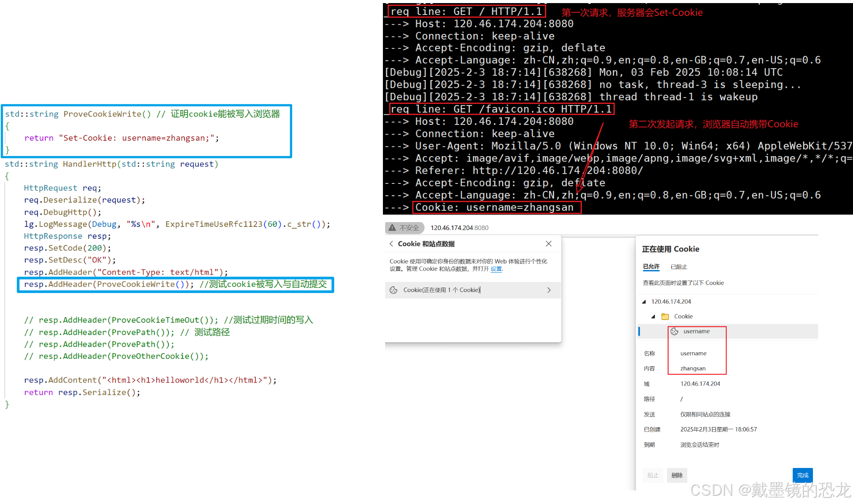The height and width of the screenshot is (504, 853).
Task: Click the 正在使用 Cookie heading
Action: coord(670,249)
